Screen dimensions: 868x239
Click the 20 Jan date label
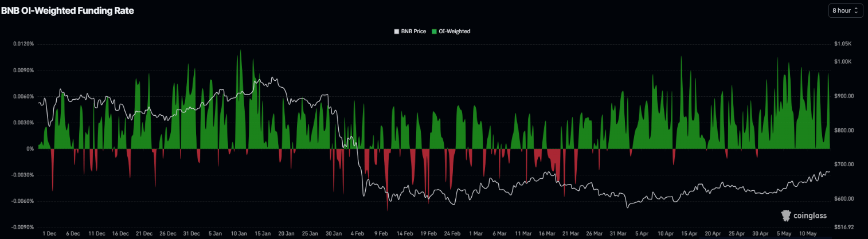286,234
